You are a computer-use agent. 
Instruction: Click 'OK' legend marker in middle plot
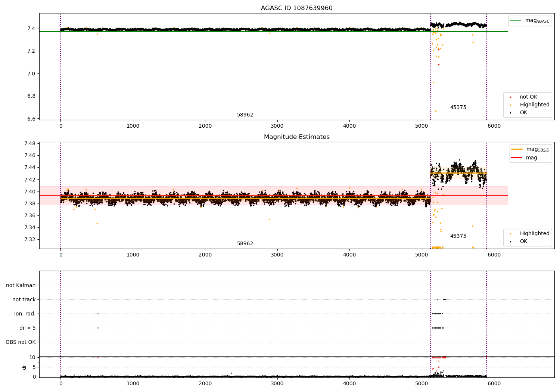[510, 242]
